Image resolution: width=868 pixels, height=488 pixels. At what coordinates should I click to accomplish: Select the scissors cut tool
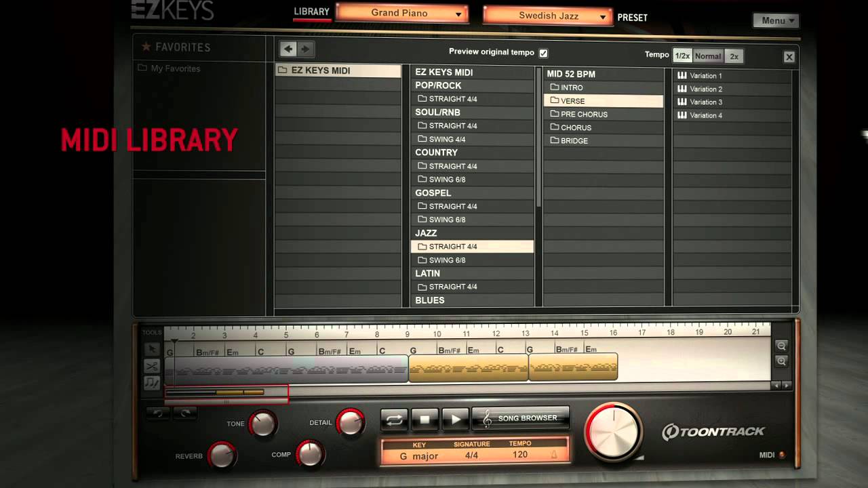click(152, 366)
